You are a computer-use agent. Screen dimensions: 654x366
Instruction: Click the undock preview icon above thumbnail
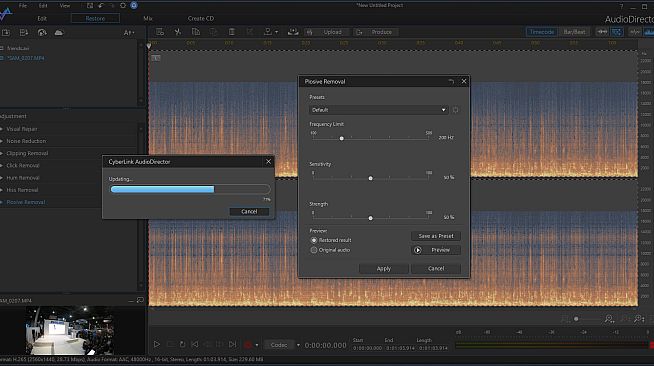(140, 301)
